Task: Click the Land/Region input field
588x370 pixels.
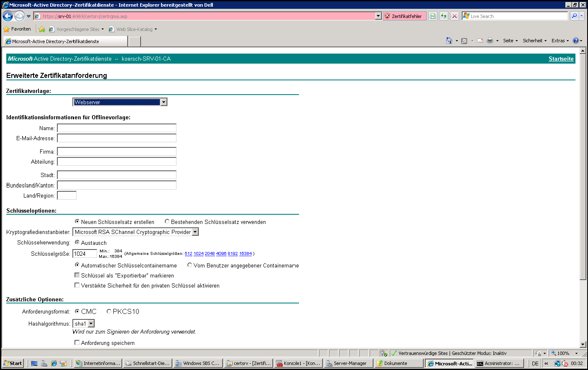Action: click(x=67, y=195)
